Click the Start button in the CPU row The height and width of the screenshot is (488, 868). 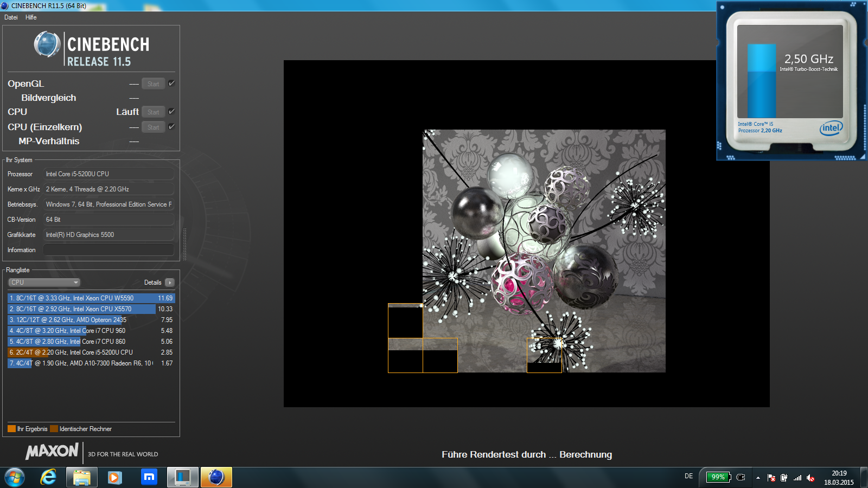pyautogui.click(x=154, y=112)
